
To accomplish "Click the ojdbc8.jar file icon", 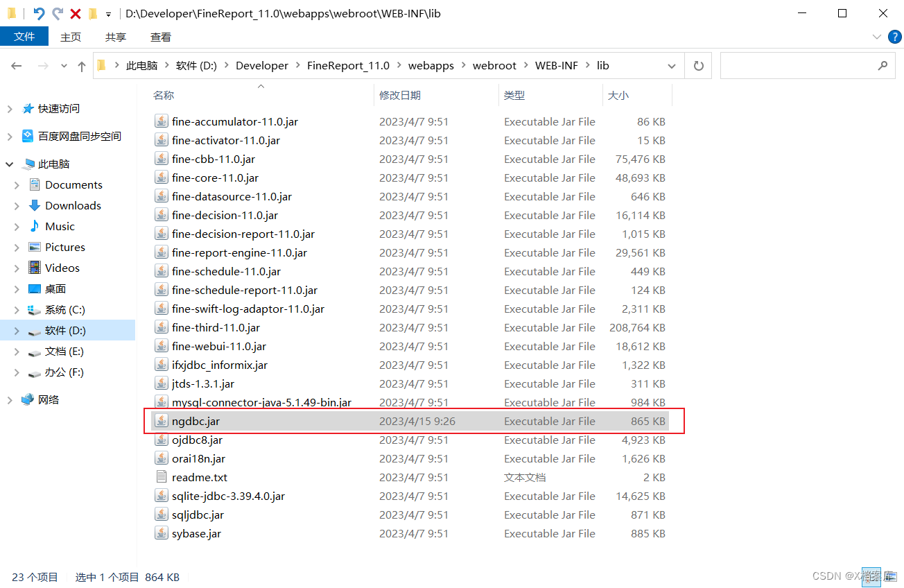I will coord(161,440).
